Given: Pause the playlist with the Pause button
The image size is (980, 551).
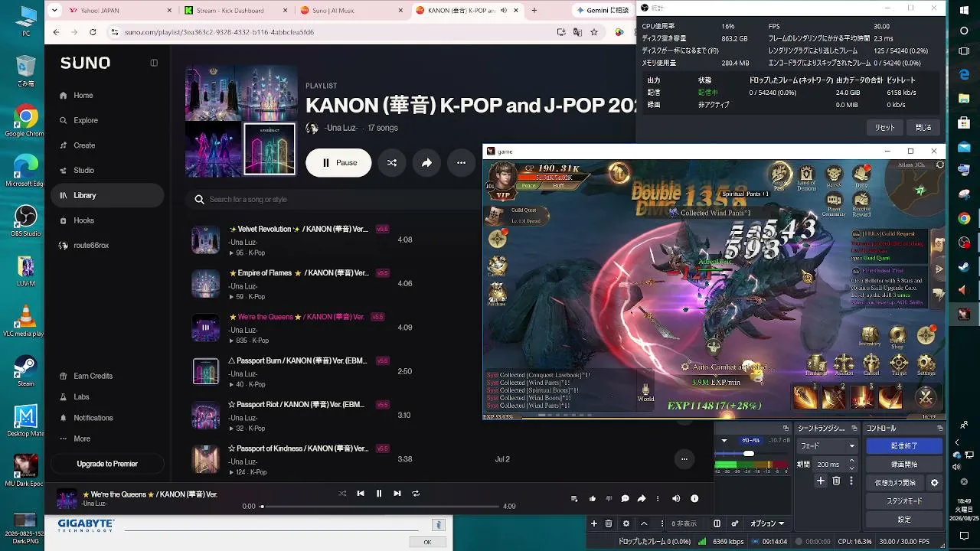Looking at the screenshot, I should tap(338, 163).
